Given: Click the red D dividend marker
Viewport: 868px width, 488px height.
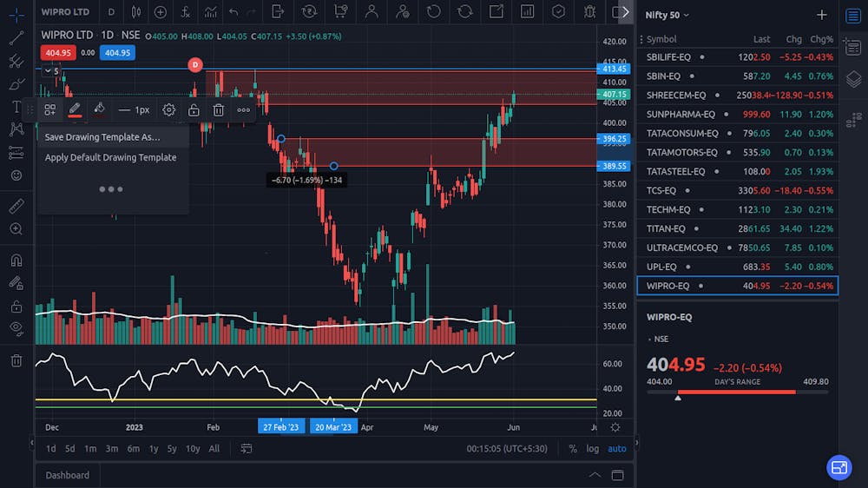Looking at the screenshot, I should coord(194,65).
